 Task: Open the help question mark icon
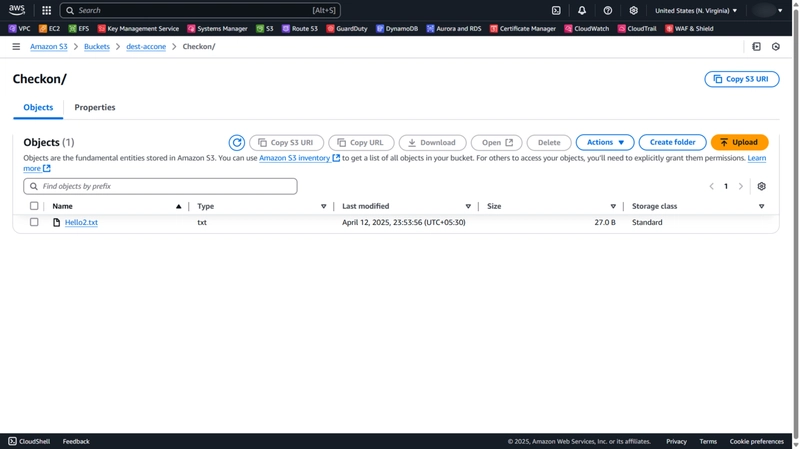coord(608,10)
